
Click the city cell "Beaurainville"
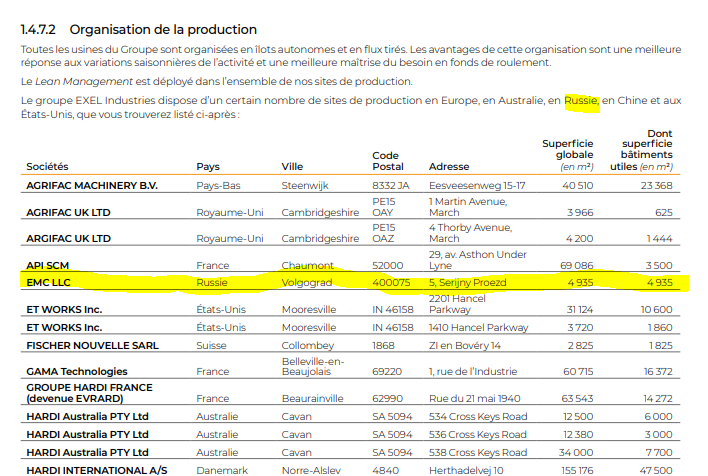point(312,399)
